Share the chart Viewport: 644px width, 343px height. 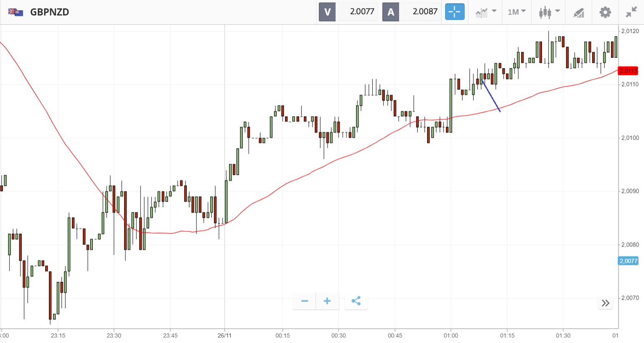pyautogui.click(x=356, y=301)
